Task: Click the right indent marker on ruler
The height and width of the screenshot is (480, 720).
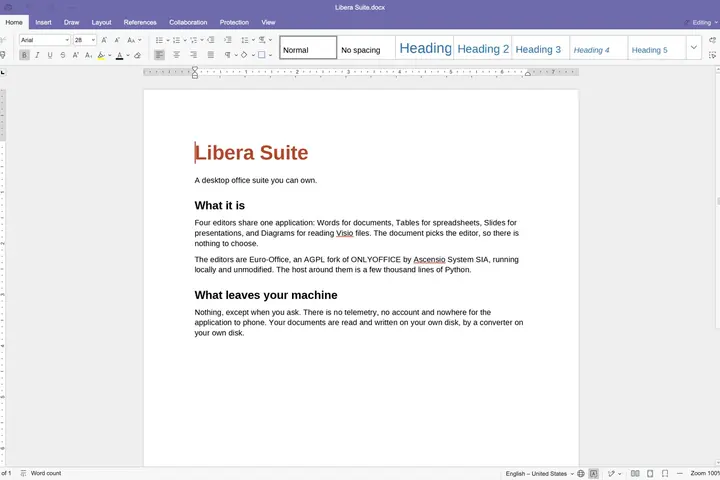Action: 528,73
